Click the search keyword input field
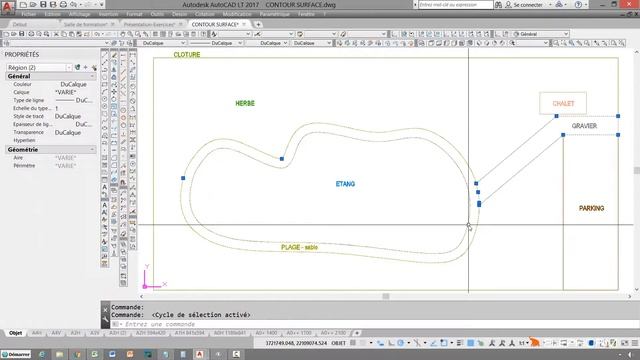Screen dimensions: 640x360 pos(456,5)
